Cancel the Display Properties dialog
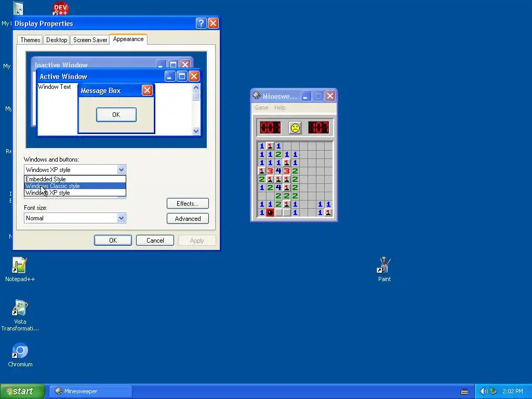This screenshot has height=399, width=532. [x=155, y=240]
